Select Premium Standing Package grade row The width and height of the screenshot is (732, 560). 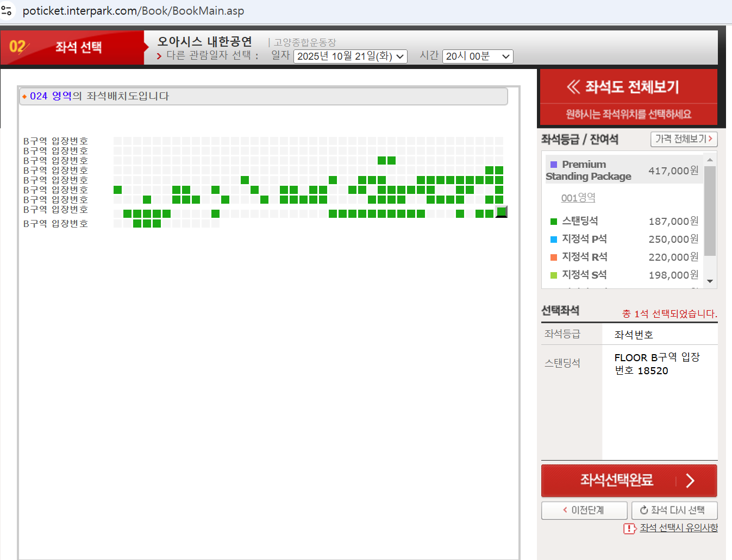[624, 170]
